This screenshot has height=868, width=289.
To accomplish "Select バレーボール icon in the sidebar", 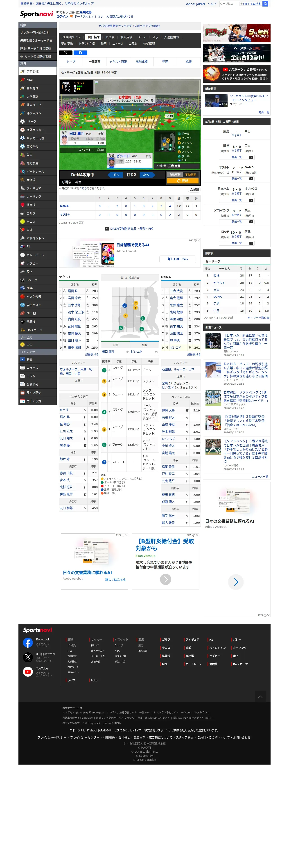I will [x=23, y=255].
